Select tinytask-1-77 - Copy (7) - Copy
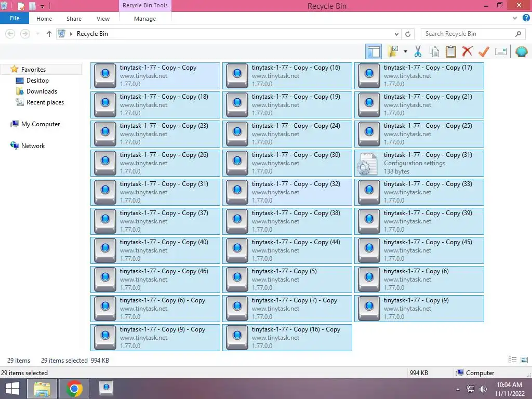The width and height of the screenshot is (532, 399). (287, 309)
